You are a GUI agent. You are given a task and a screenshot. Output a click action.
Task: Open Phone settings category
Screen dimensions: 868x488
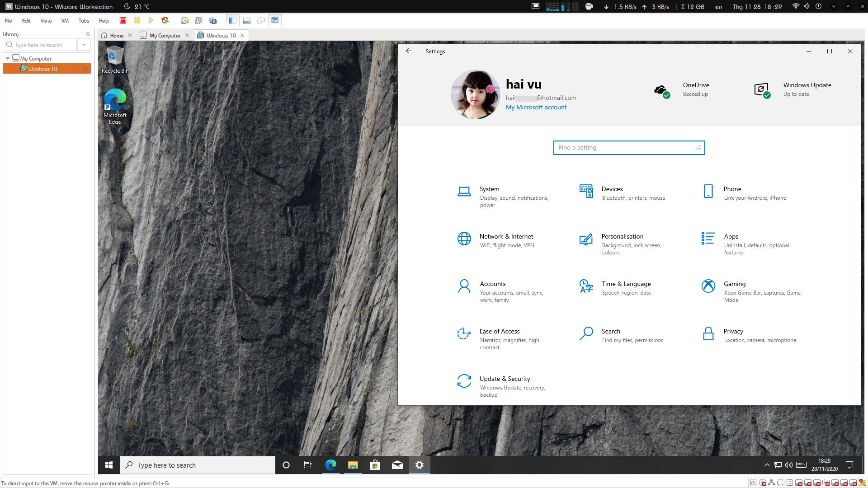745,193
